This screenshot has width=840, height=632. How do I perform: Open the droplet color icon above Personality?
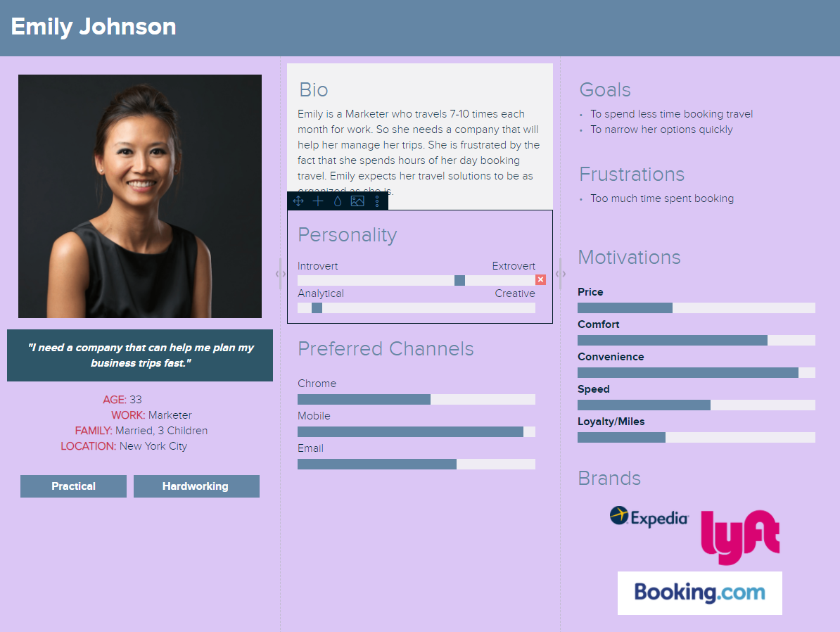[x=337, y=201]
